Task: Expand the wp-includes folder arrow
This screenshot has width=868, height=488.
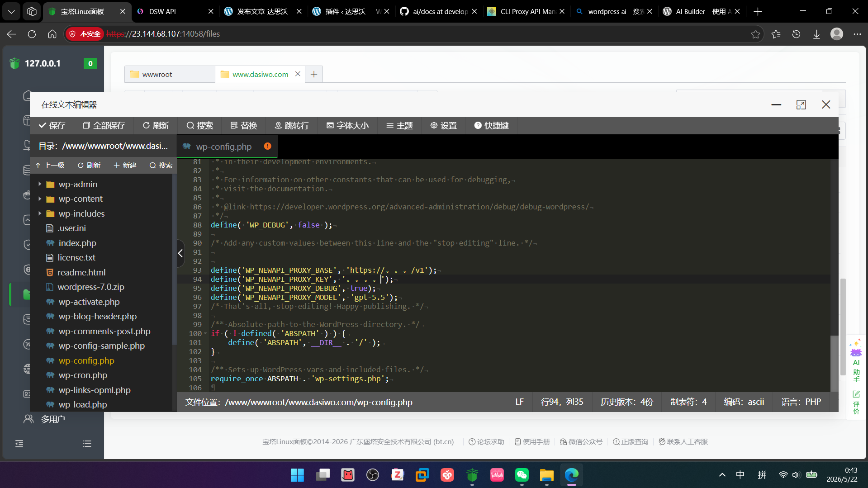Action: coord(40,213)
